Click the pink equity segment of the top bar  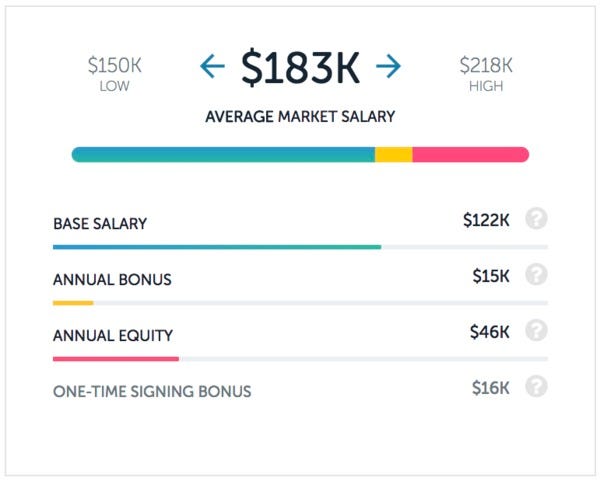click(469, 155)
